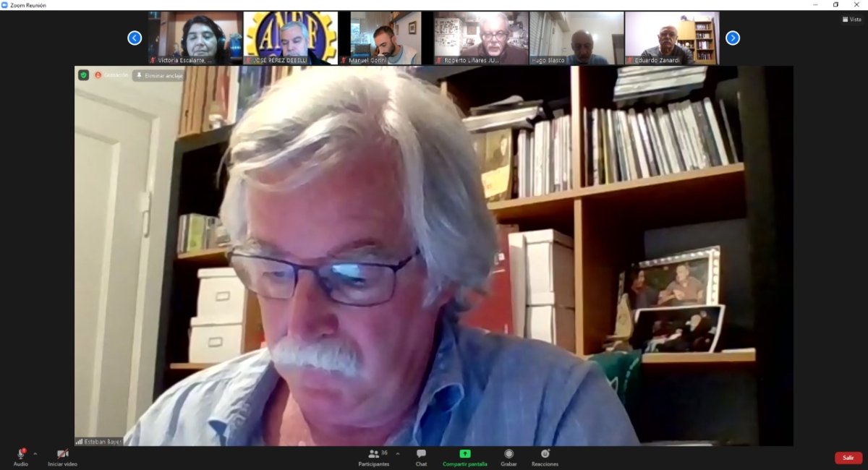Open the Vista layout menu
The height and width of the screenshot is (470, 868).
pos(852,20)
